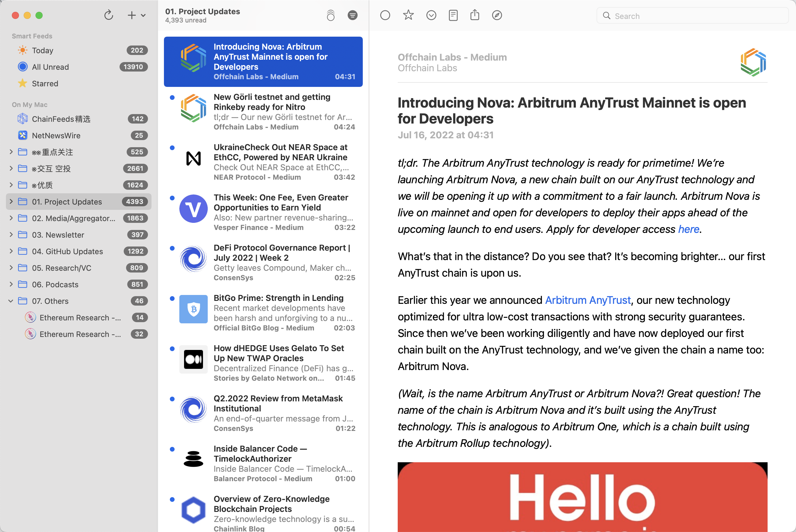Click the 'here' developer access link
The height and width of the screenshot is (532, 796).
click(x=688, y=229)
